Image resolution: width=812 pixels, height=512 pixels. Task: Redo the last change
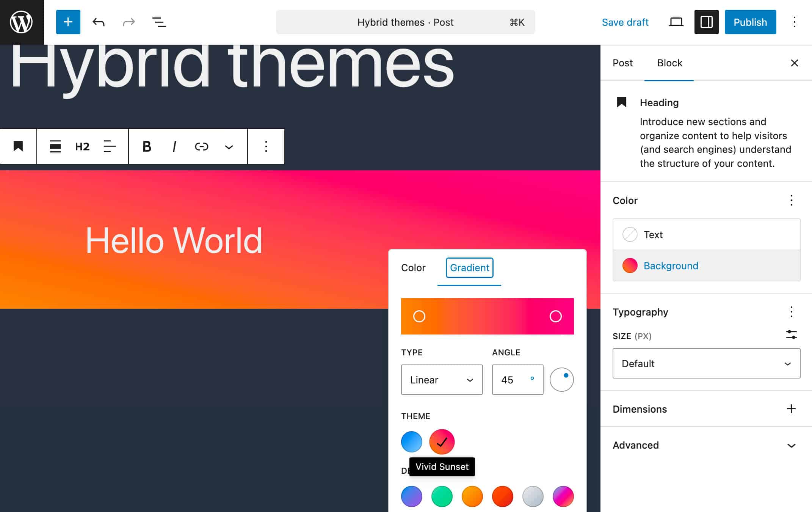pos(129,22)
